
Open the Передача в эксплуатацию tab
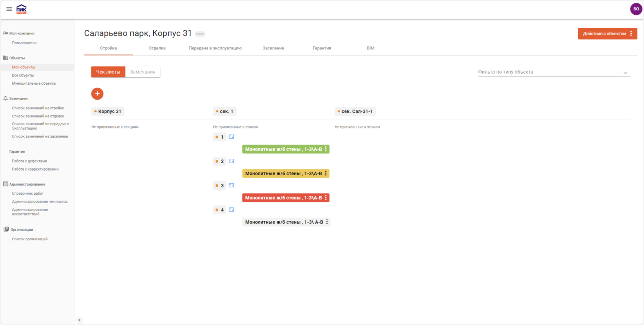215,48
